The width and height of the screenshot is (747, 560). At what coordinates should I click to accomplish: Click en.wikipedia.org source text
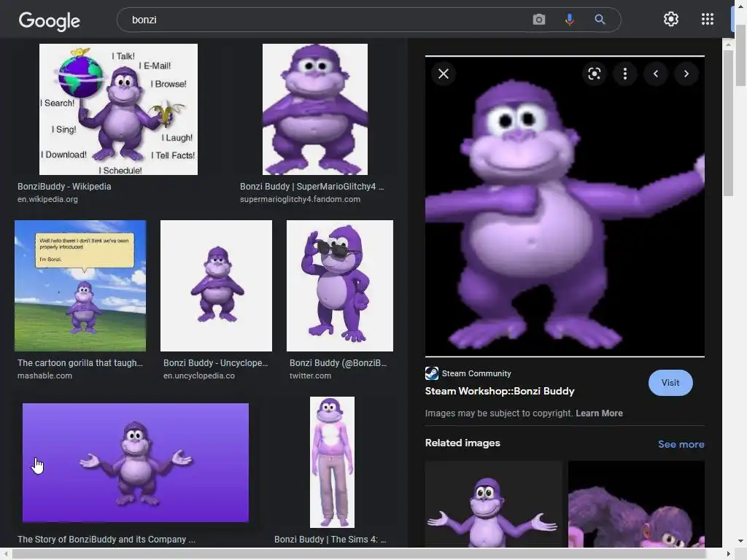[x=47, y=199]
